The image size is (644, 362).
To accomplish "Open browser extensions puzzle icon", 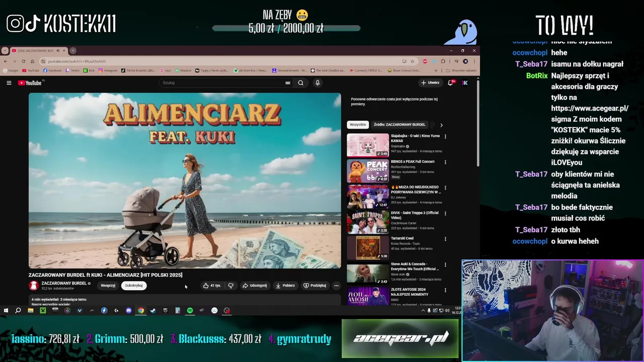I will coord(443,61).
